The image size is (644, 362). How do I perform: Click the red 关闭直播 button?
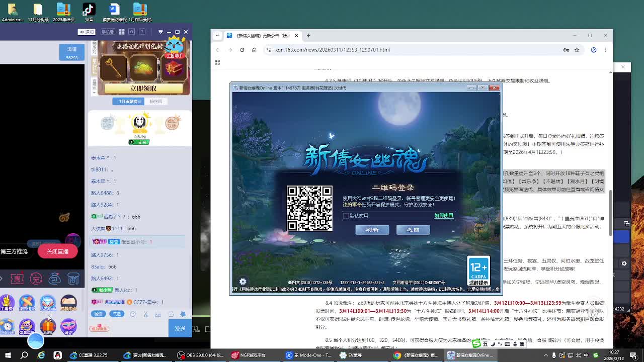coord(57,251)
